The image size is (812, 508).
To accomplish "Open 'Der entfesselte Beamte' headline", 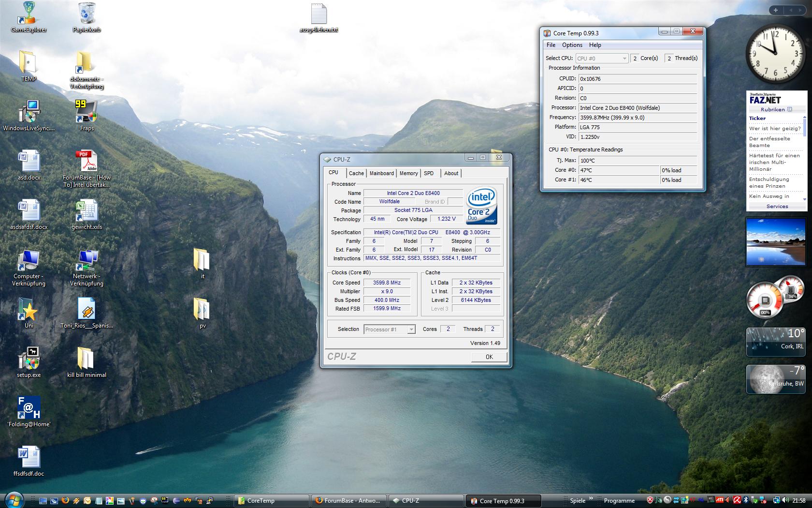I will 769,142.
